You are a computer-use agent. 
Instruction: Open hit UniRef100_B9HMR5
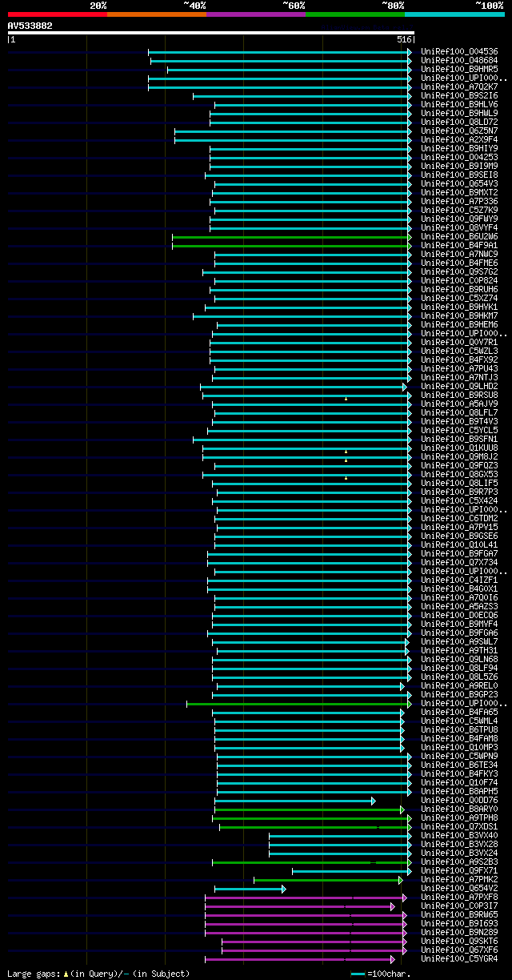(x=459, y=70)
